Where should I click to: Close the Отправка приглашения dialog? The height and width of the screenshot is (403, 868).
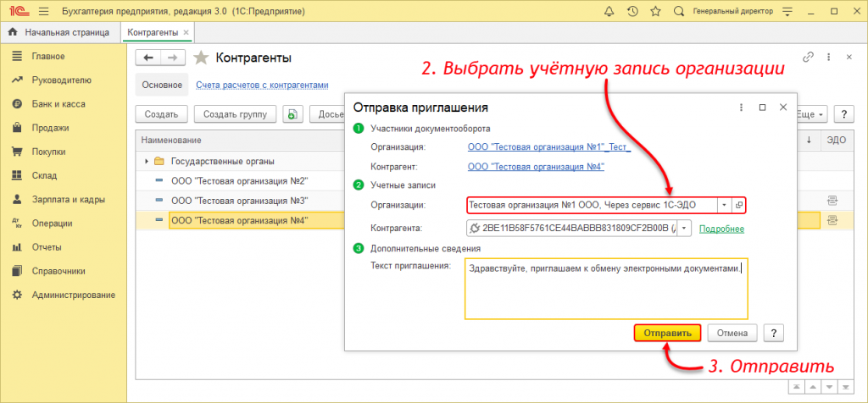coord(782,108)
